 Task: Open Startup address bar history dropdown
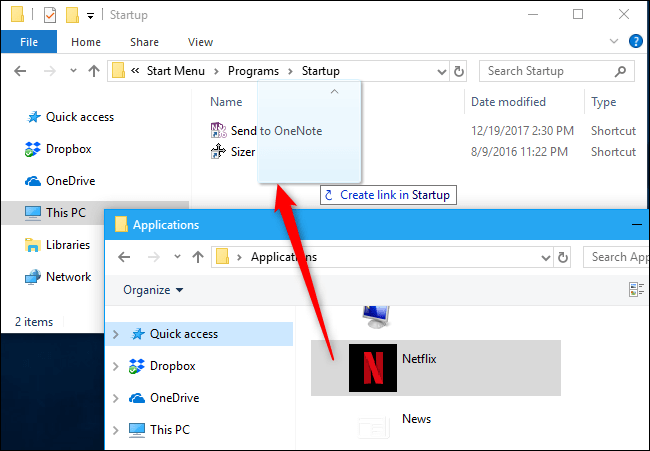pyautogui.click(x=441, y=72)
